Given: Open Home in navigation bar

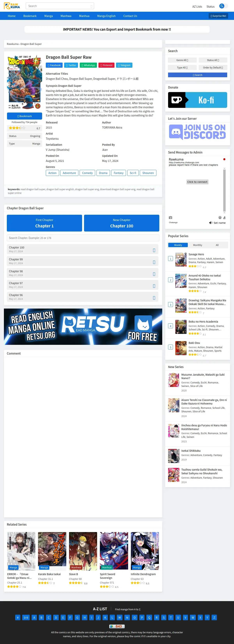Looking at the screenshot, I should tap(12, 16).
